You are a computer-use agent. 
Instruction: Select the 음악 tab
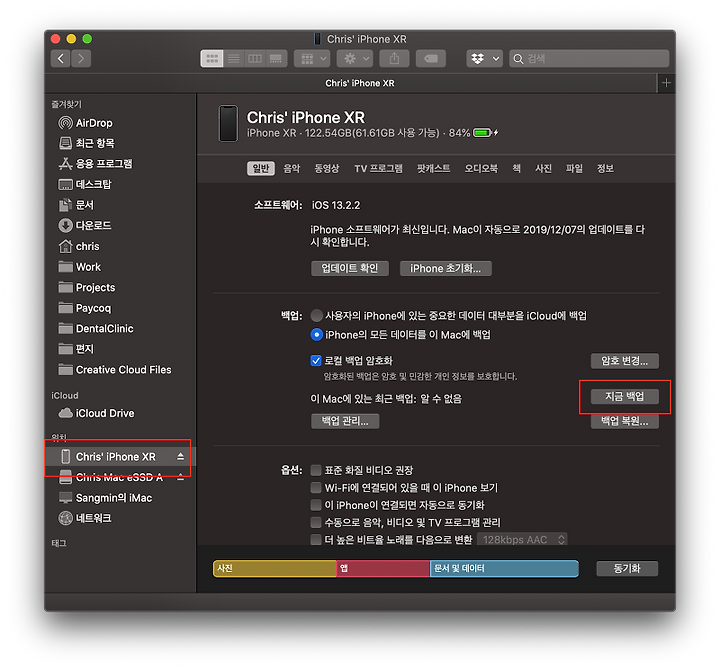click(292, 169)
